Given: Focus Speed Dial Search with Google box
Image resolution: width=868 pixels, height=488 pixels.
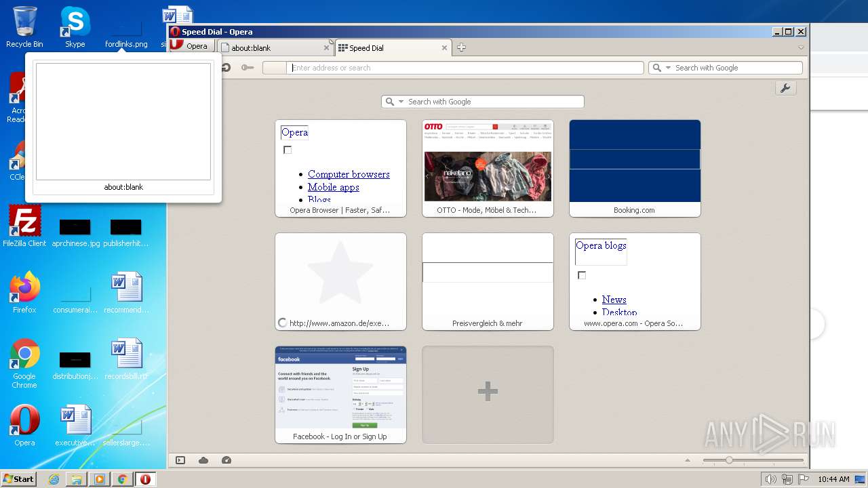Looking at the screenshot, I should click(x=483, y=102).
